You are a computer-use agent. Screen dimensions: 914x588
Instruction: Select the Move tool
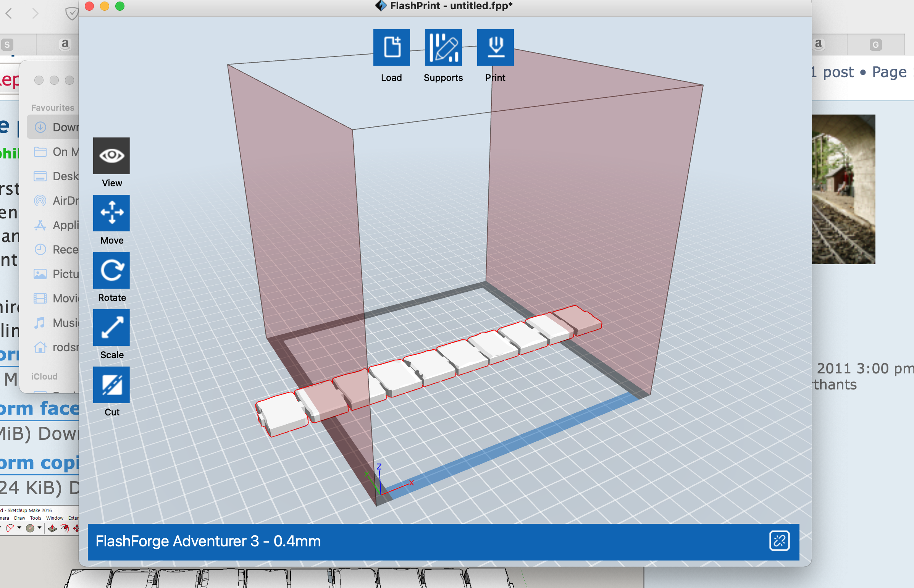pos(111,213)
